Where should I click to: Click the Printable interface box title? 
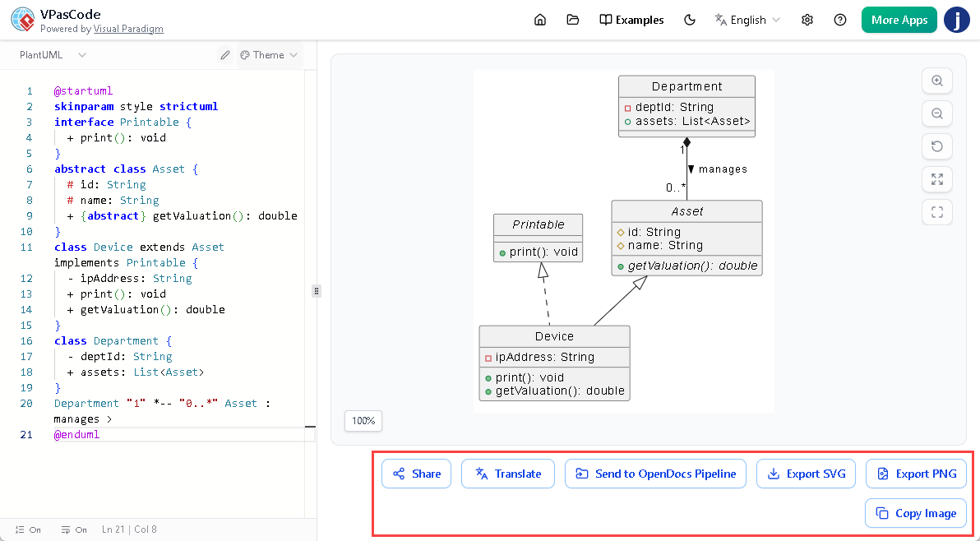coord(539,224)
